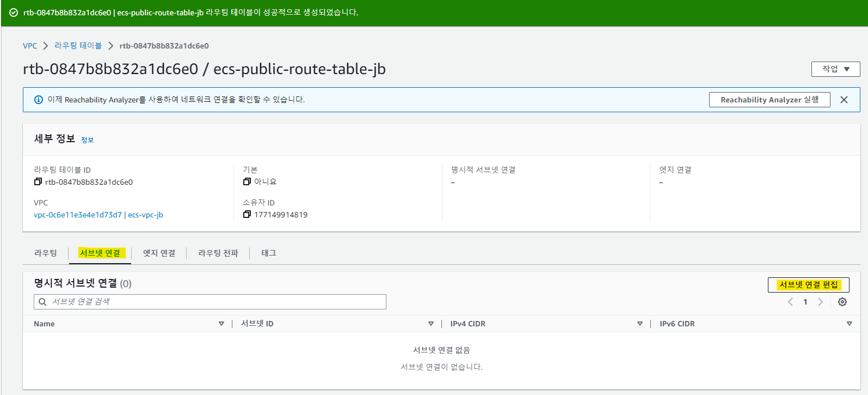
Task: Sort by the IPv4 CIDR column
Action: [640, 324]
